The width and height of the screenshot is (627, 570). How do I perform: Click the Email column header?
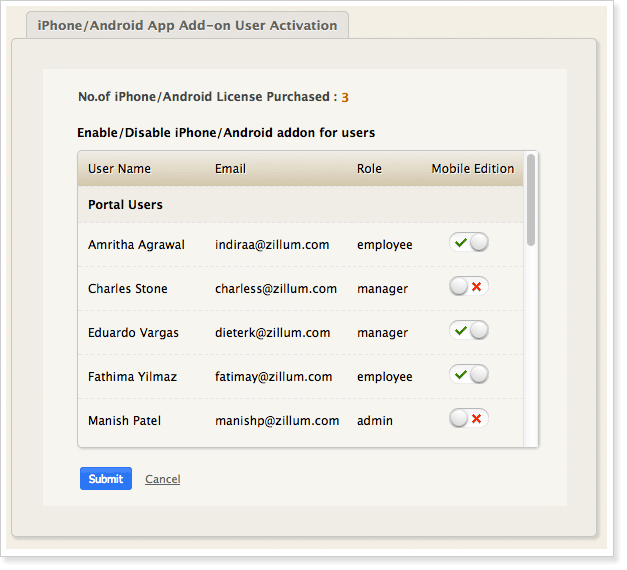230,169
